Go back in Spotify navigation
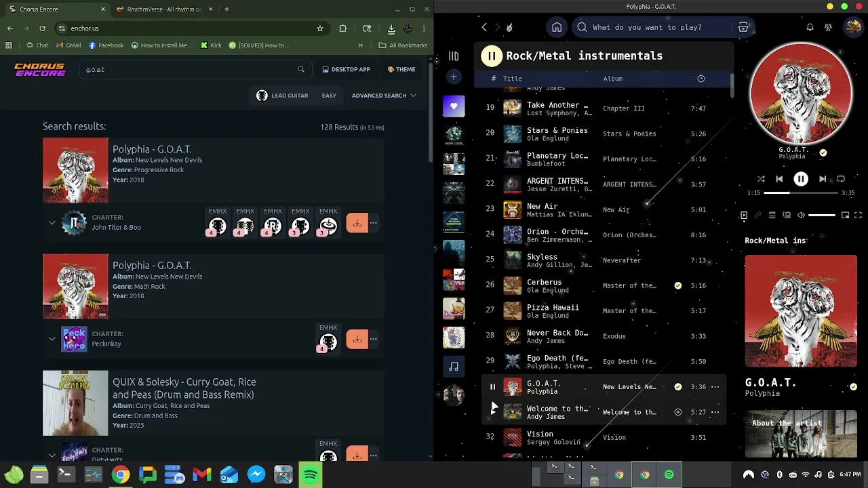 484,27
